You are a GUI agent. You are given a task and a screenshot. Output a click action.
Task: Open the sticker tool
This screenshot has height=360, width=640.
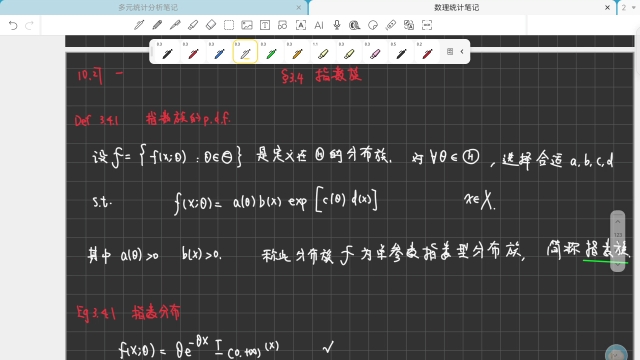[373, 25]
